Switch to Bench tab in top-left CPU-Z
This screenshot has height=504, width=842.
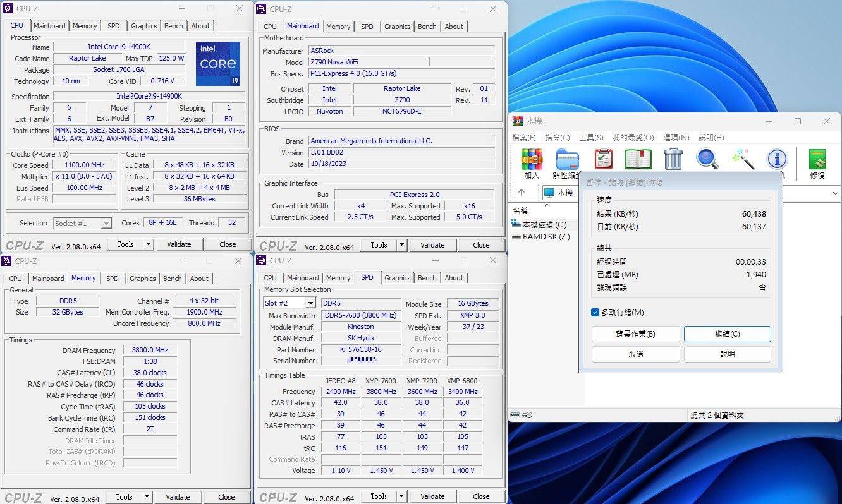pyautogui.click(x=173, y=26)
